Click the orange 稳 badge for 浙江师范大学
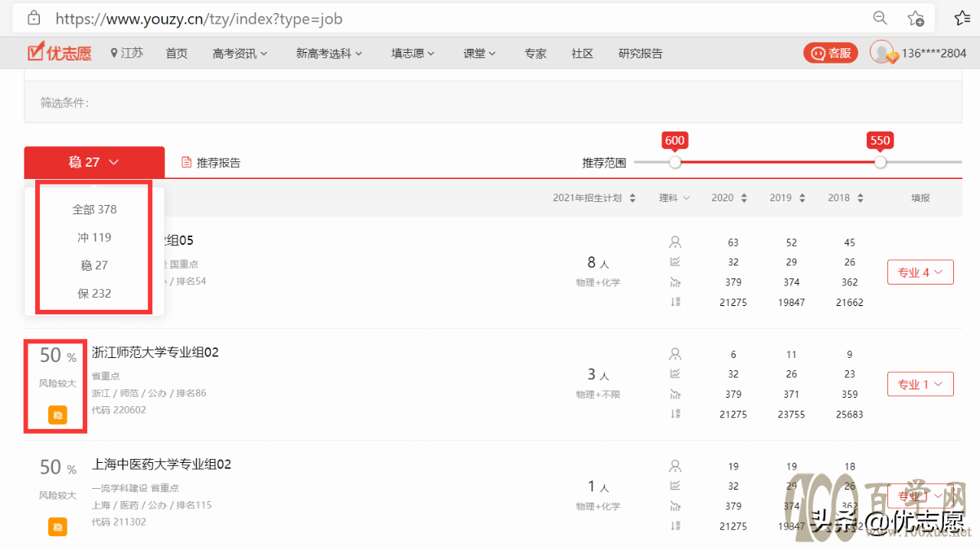Image resolution: width=980 pixels, height=550 pixels. [57, 415]
